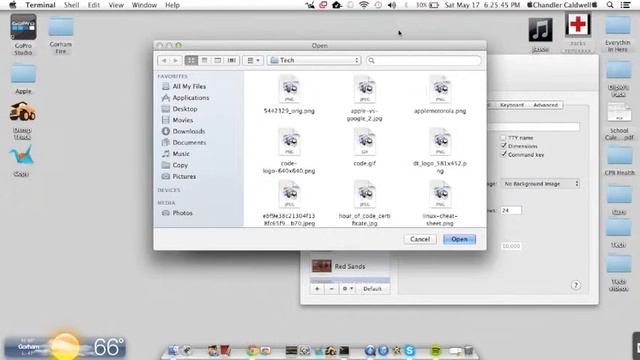Open the item arrangement dropdown
The image size is (640, 360).
(x=253, y=60)
